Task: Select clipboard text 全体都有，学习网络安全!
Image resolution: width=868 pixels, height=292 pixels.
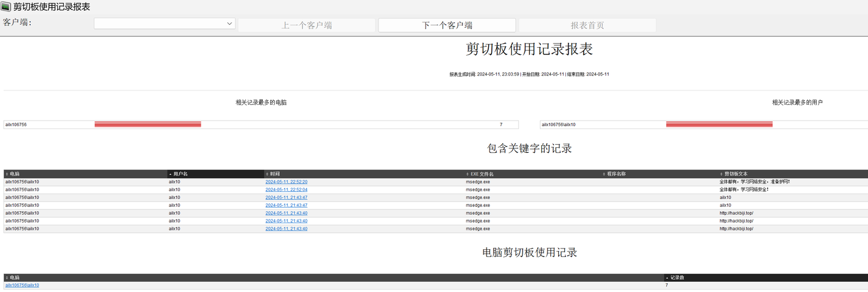Action: (744, 189)
